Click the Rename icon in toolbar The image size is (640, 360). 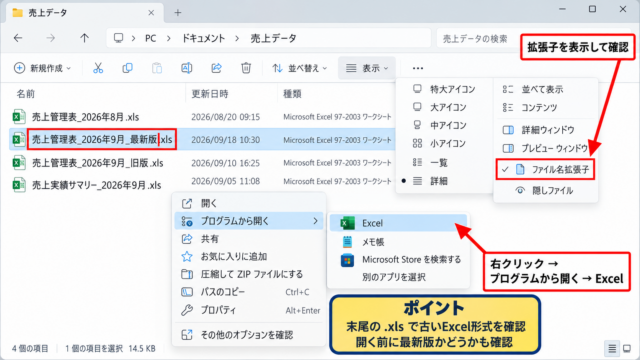[187, 68]
